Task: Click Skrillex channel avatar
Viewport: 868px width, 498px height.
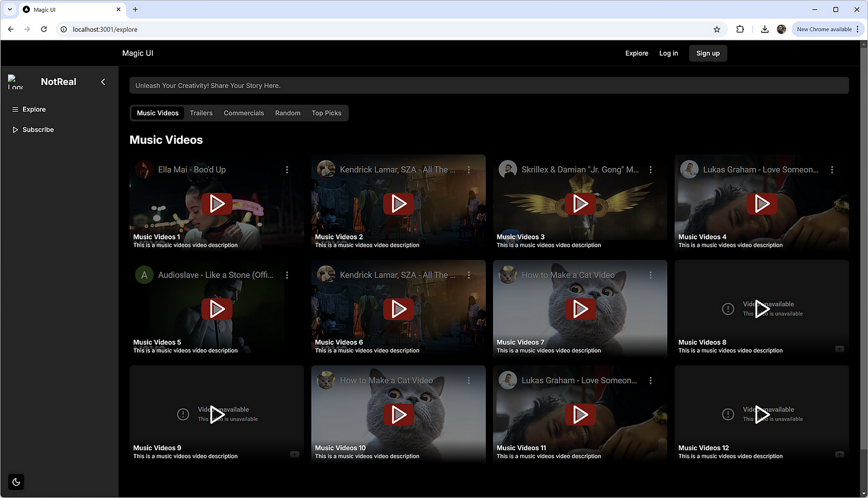Action: point(508,169)
